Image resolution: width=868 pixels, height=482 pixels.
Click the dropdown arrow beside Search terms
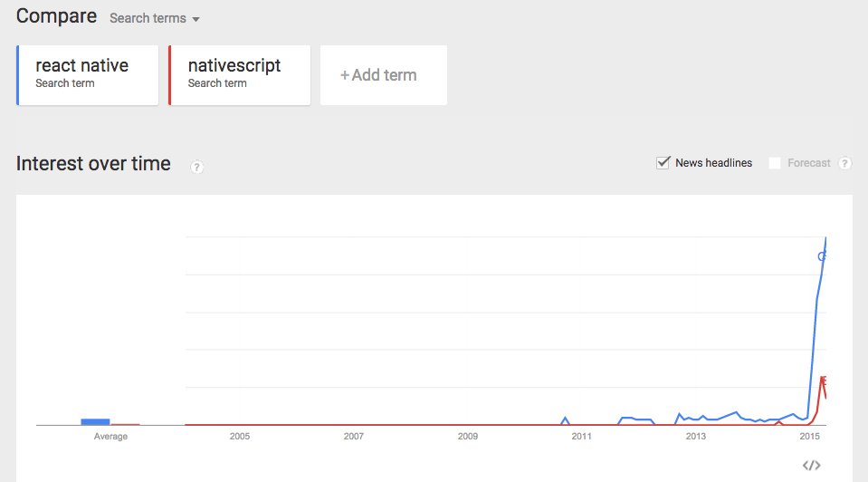pyautogui.click(x=196, y=19)
